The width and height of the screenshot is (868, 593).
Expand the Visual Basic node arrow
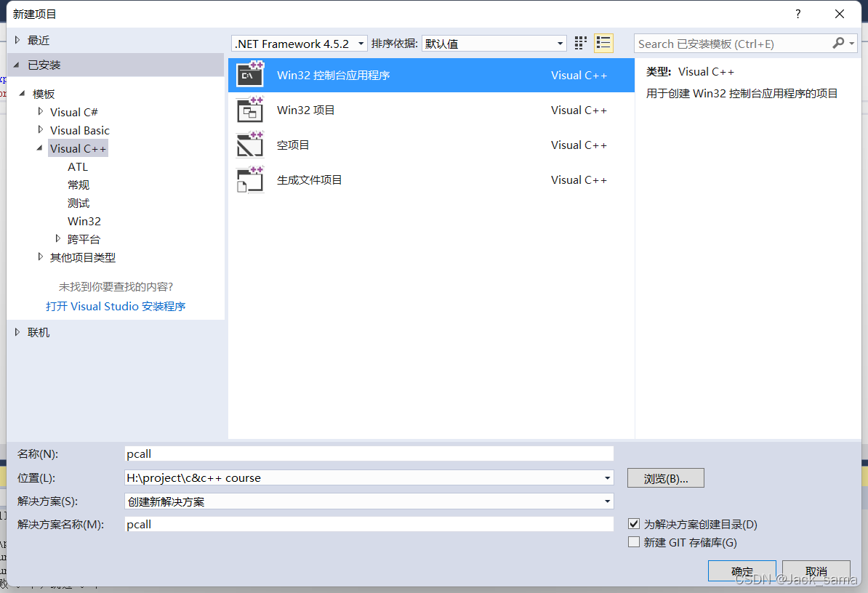(x=41, y=129)
